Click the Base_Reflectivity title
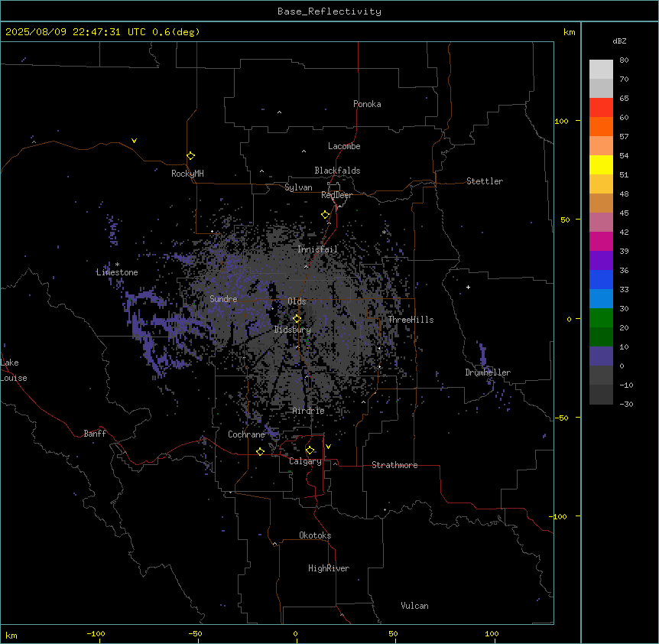Screen dimensions: 659x644 (329, 11)
